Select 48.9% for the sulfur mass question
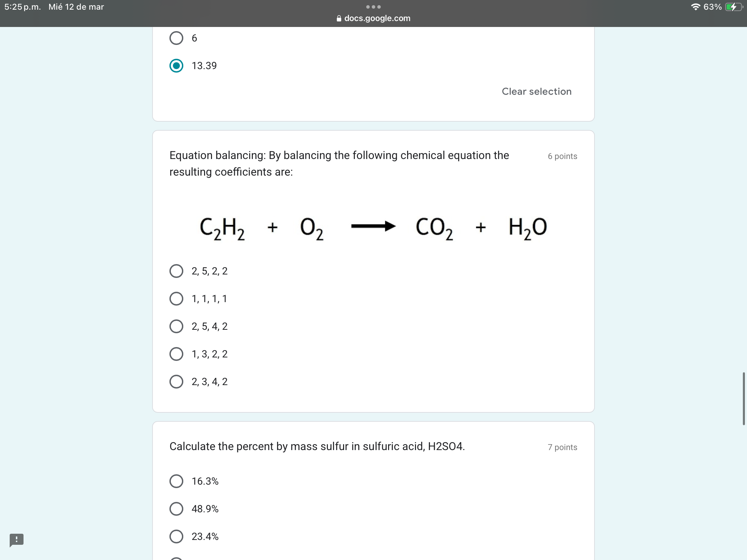The image size is (747, 560). [176, 508]
